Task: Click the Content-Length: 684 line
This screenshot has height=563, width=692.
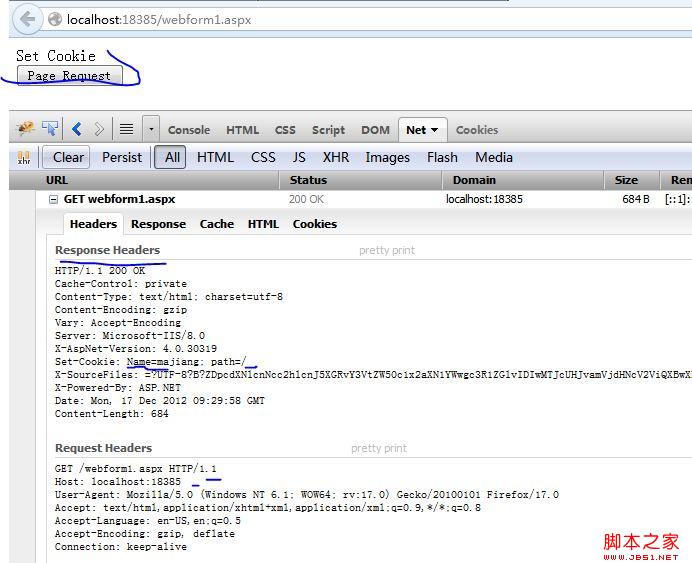Action: [x=112, y=414]
